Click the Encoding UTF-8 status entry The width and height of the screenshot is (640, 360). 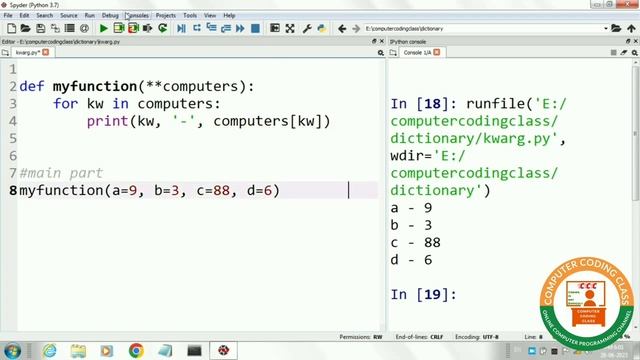477,337
